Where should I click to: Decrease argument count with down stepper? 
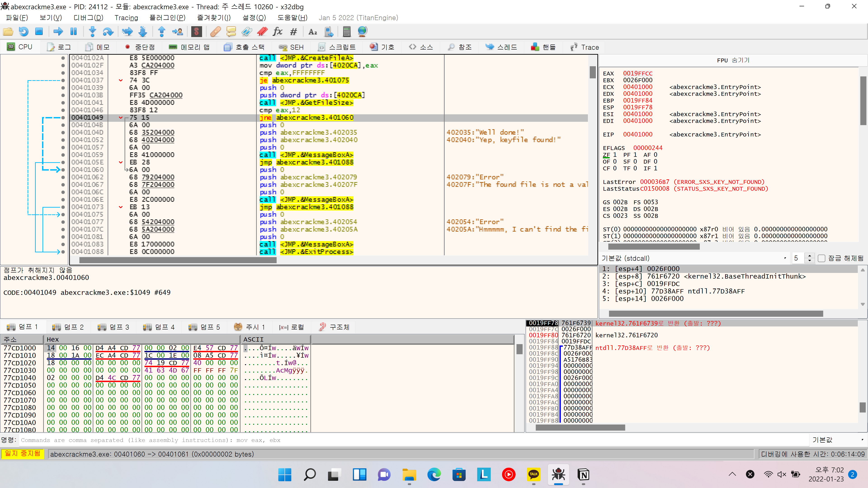810,261
